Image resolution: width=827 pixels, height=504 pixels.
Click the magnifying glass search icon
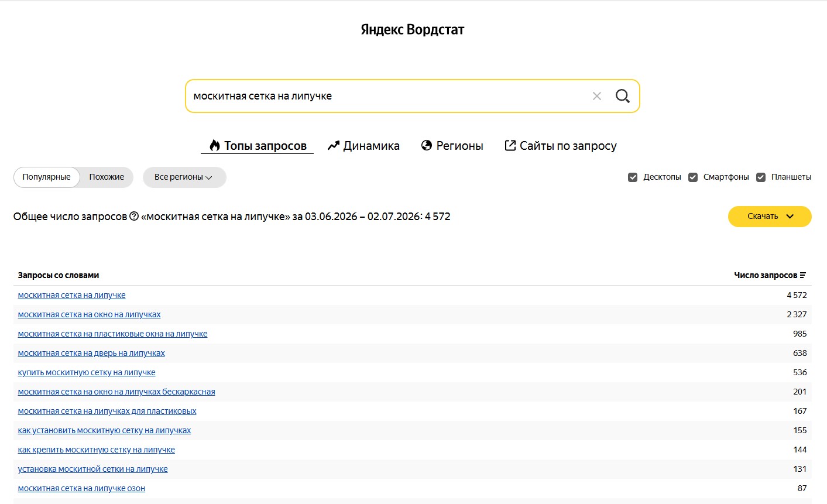tap(623, 96)
